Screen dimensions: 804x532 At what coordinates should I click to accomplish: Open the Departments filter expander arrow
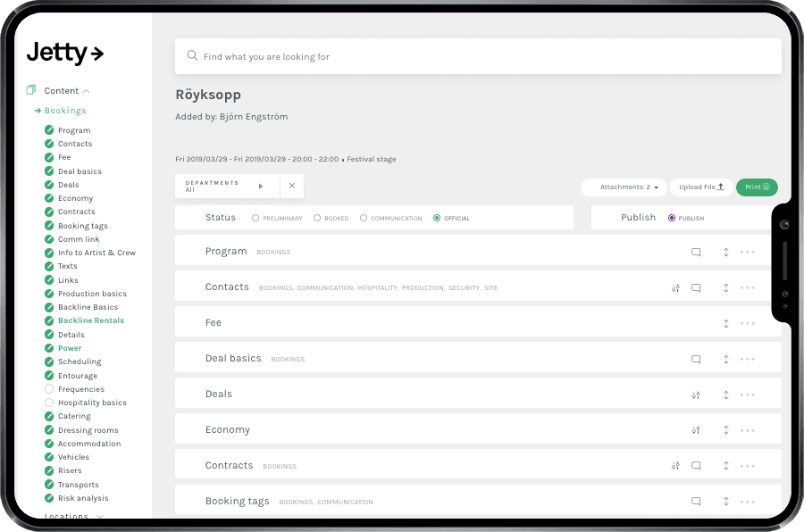coord(260,187)
